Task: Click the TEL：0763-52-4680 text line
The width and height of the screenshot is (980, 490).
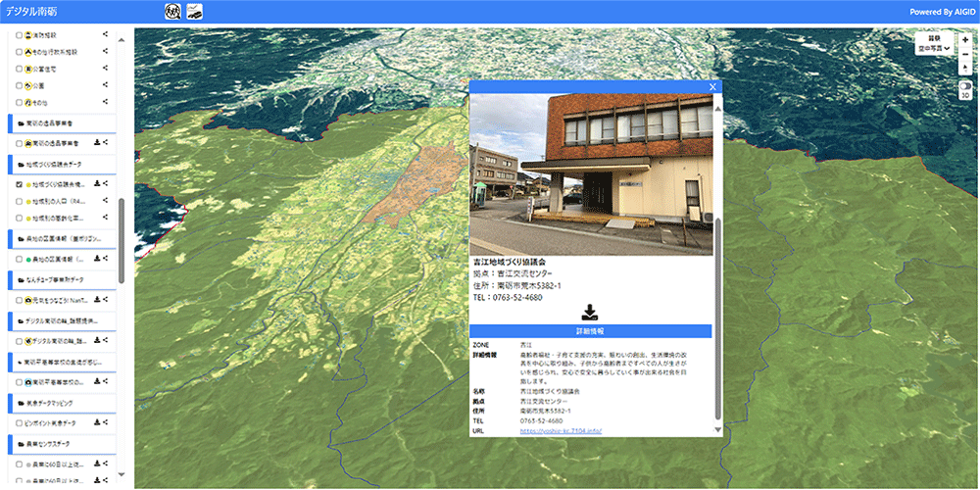Action: pos(508,298)
